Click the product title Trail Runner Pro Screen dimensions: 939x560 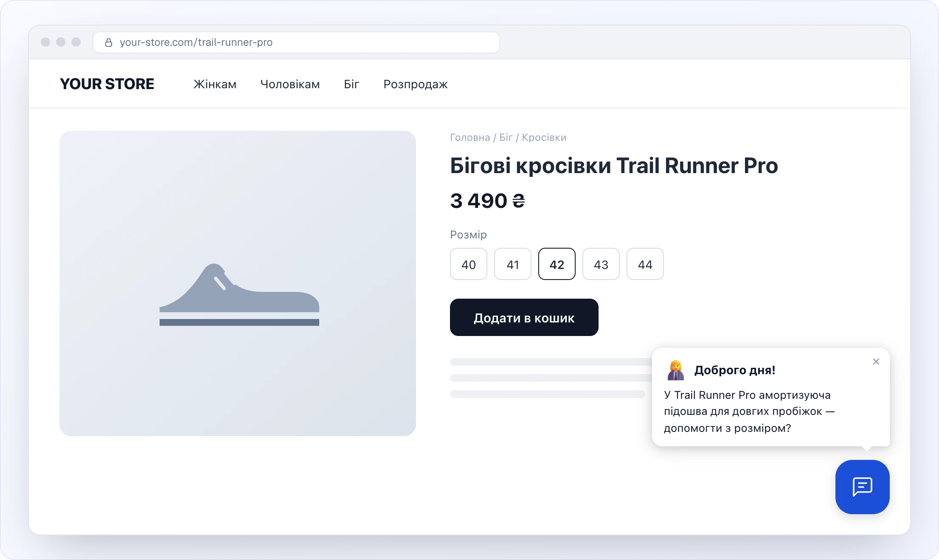click(x=614, y=165)
